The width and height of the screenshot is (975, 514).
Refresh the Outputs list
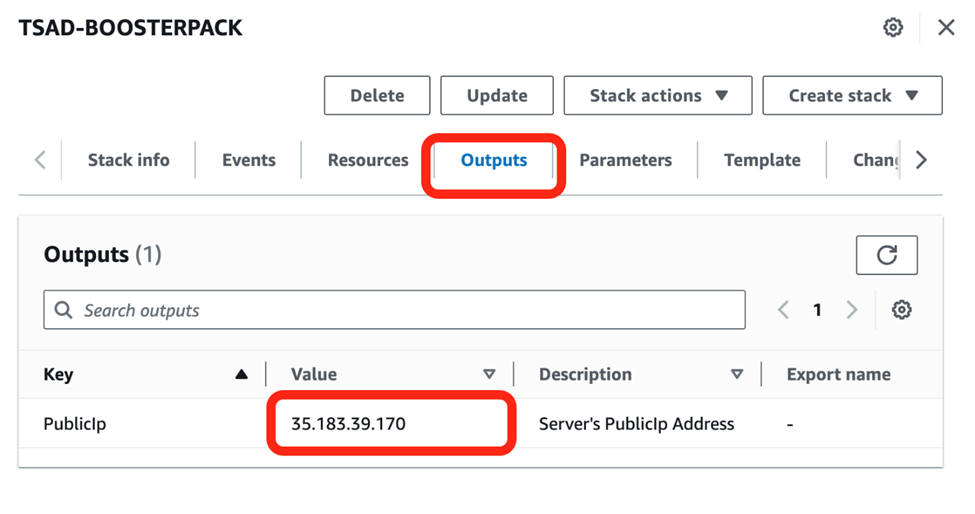click(886, 255)
